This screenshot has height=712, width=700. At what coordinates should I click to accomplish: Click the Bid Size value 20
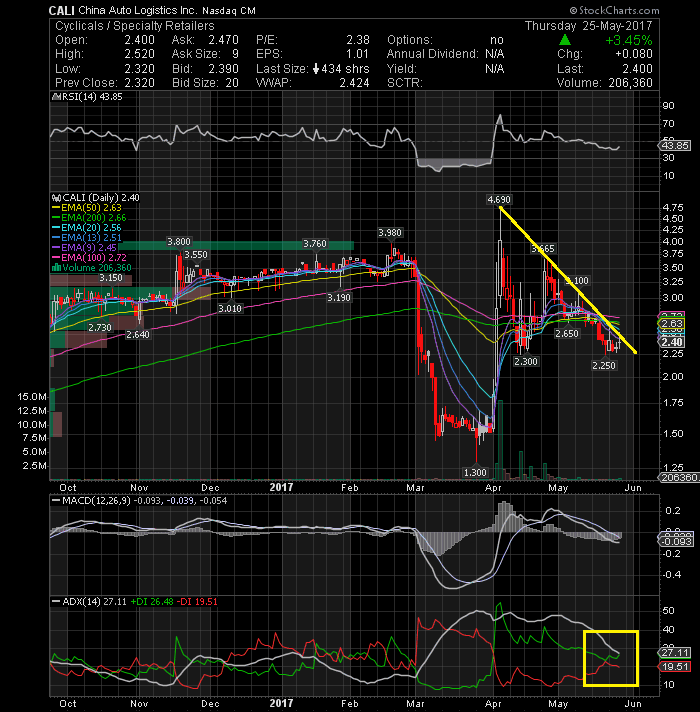[x=232, y=83]
